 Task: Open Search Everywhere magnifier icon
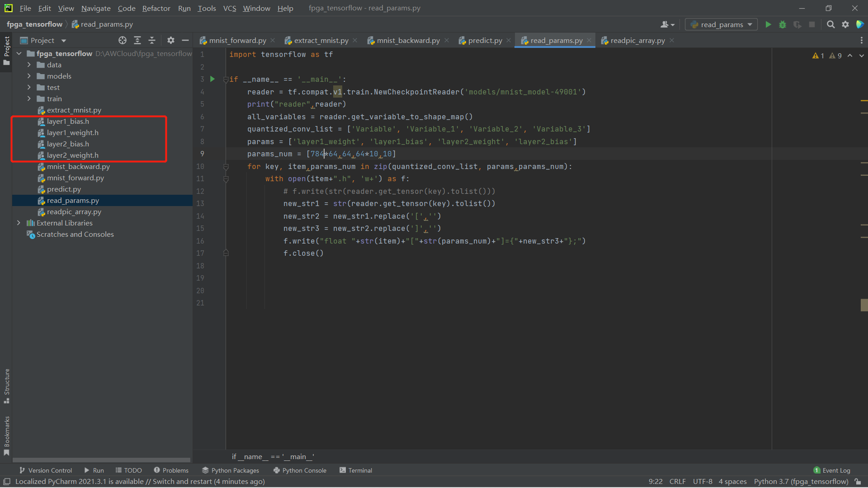830,24
